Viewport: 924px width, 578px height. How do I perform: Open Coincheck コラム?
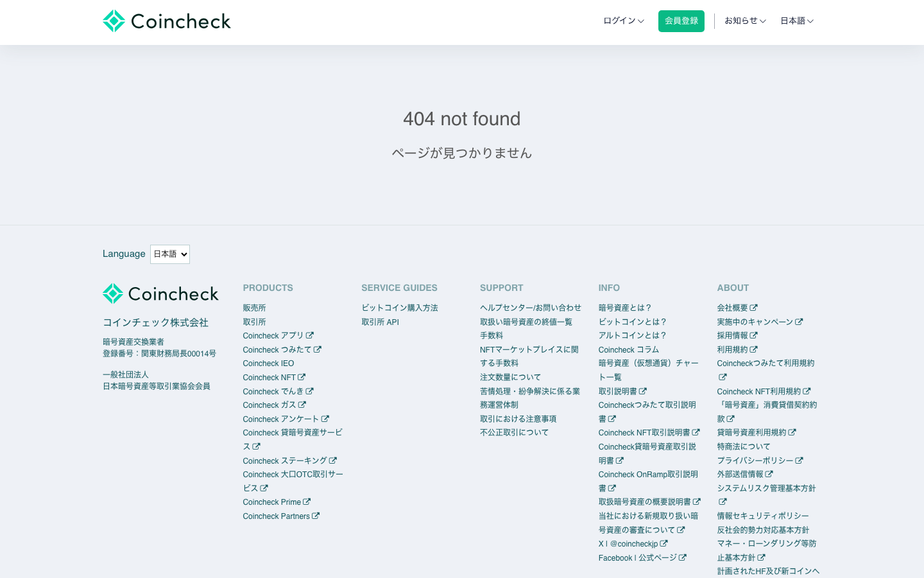[x=629, y=350]
